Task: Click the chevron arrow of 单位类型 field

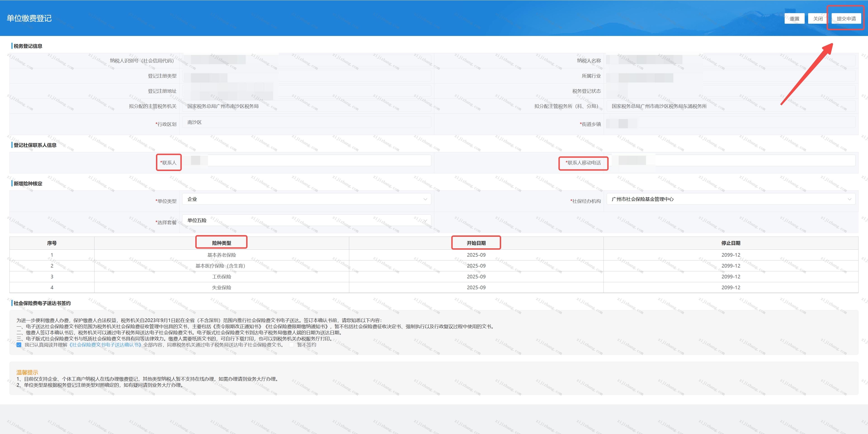Action: point(425,199)
